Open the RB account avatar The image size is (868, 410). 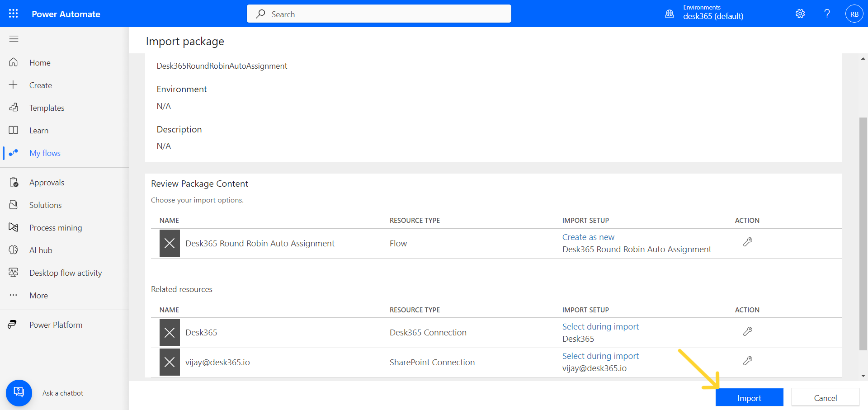[854, 14]
